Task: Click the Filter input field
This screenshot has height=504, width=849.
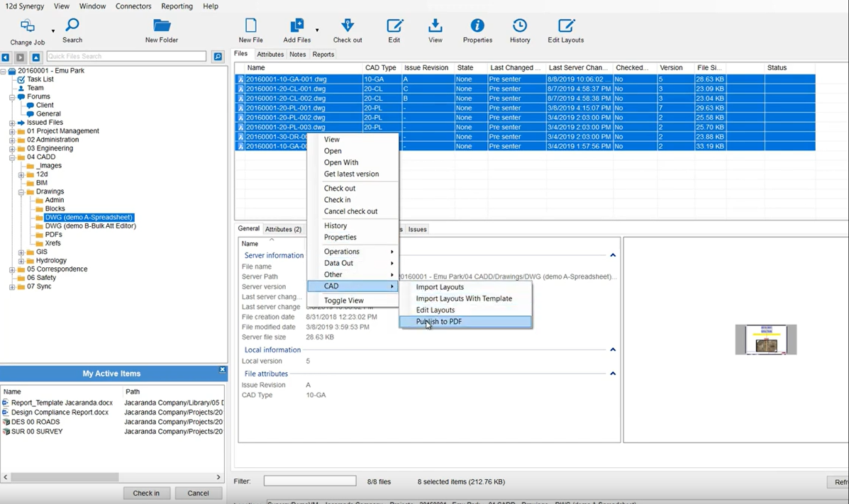Action: [310, 481]
